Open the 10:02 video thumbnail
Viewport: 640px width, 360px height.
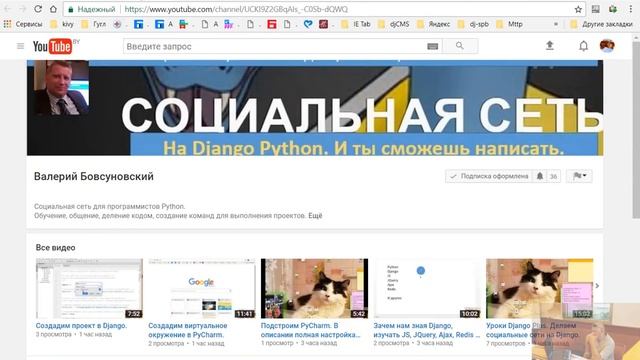click(x=427, y=288)
